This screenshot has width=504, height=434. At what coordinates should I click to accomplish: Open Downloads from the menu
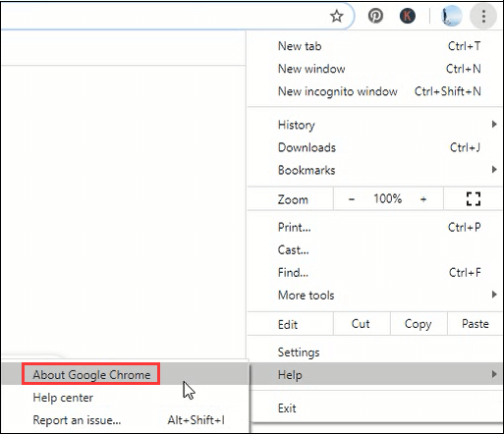pos(375,147)
